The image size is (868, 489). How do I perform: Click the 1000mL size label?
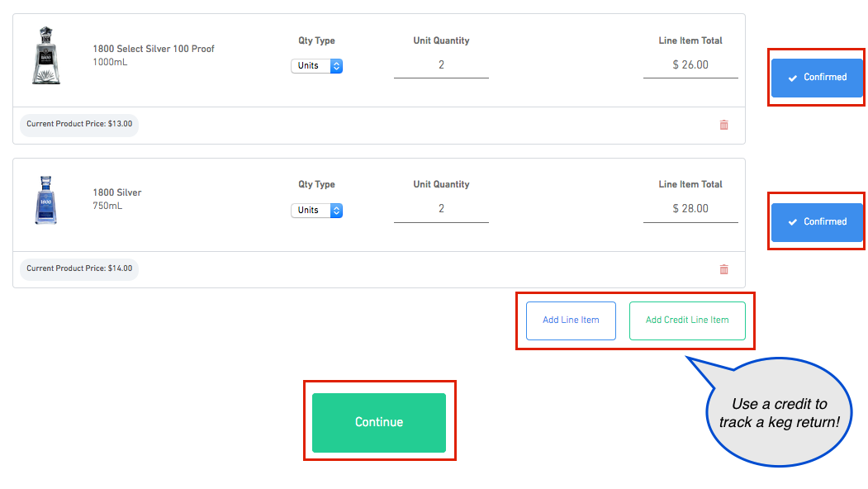pyautogui.click(x=110, y=62)
